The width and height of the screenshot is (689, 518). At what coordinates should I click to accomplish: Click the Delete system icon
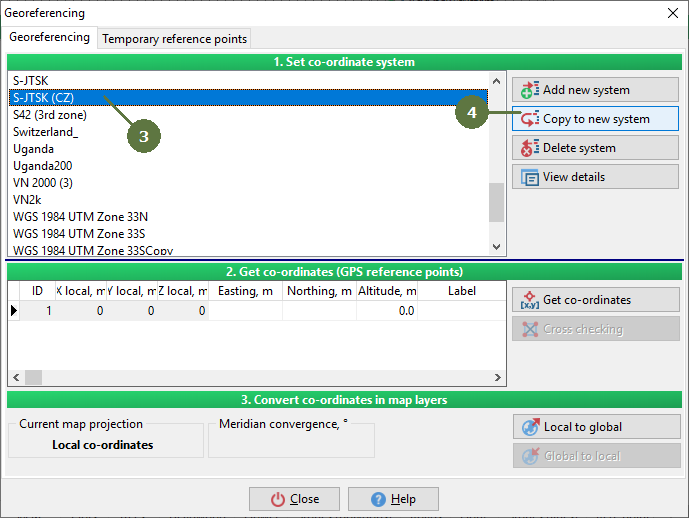529,148
